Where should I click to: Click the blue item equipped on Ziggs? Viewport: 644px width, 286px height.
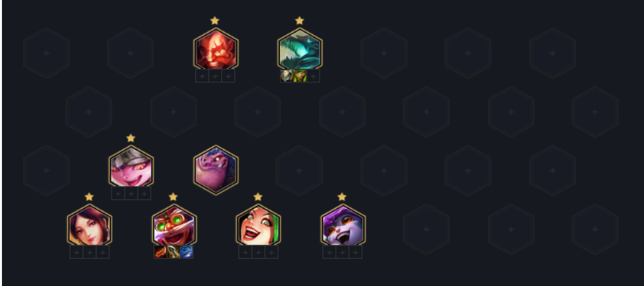point(187,252)
